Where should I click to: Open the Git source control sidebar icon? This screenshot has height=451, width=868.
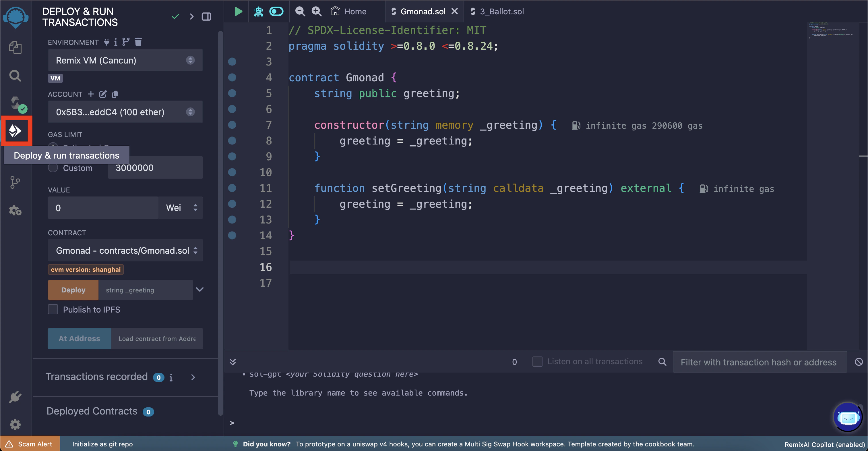tap(15, 182)
